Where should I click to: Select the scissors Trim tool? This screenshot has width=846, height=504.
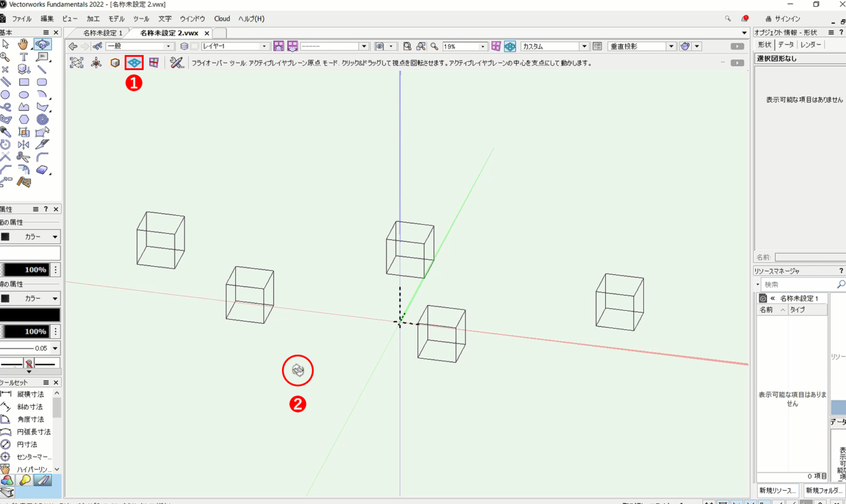[x=23, y=157]
